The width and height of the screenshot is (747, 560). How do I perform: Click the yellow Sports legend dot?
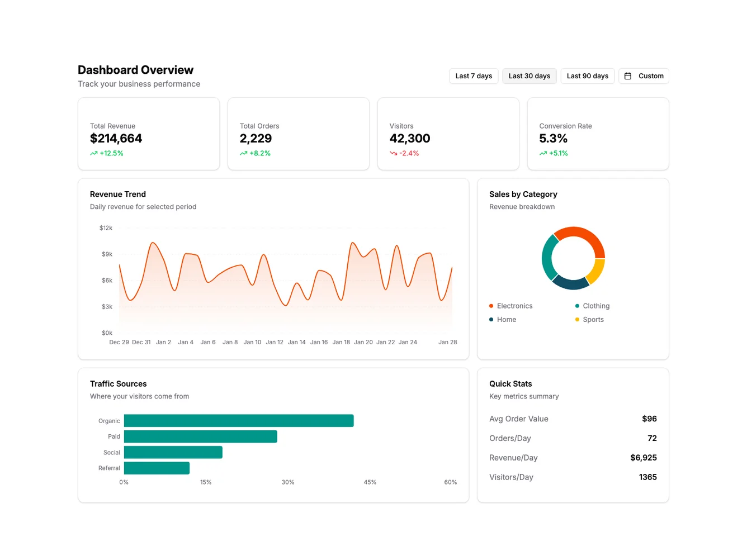[x=576, y=319]
